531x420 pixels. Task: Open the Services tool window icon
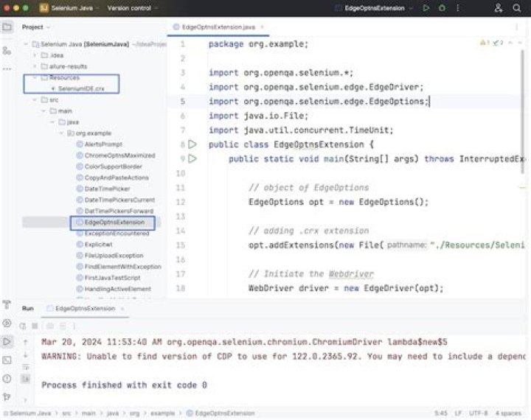coord(7,323)
